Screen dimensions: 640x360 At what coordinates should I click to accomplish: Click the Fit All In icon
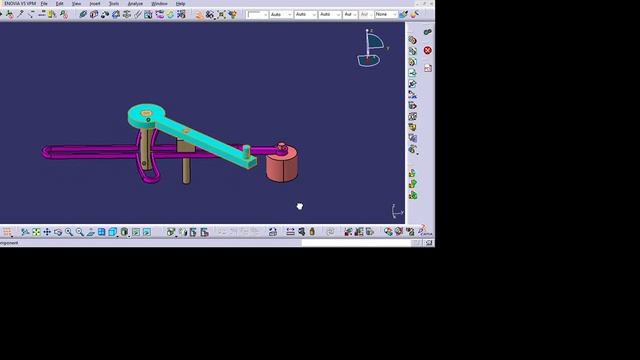[36, 232]
